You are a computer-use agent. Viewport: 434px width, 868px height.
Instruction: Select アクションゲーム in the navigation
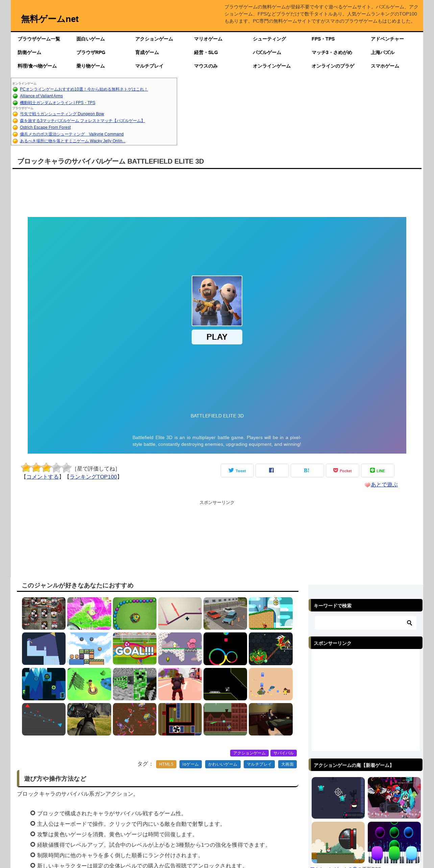click(154, 39)
